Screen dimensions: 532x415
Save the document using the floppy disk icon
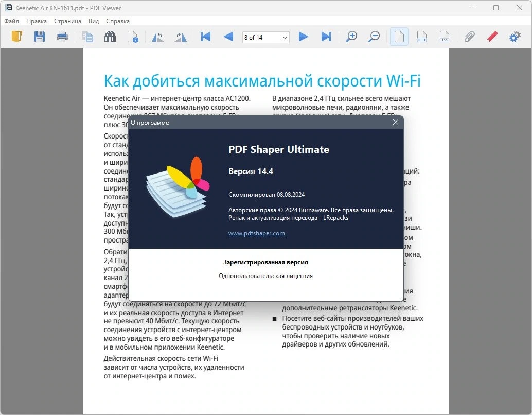click(39, 37)
